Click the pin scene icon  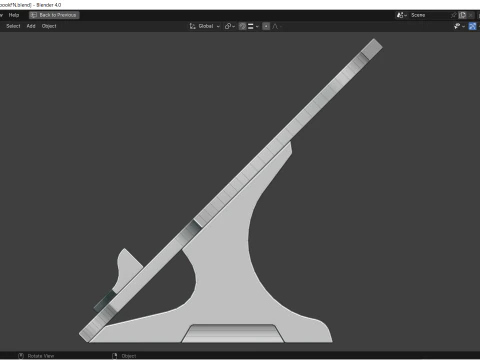click(x=454, y=15)
